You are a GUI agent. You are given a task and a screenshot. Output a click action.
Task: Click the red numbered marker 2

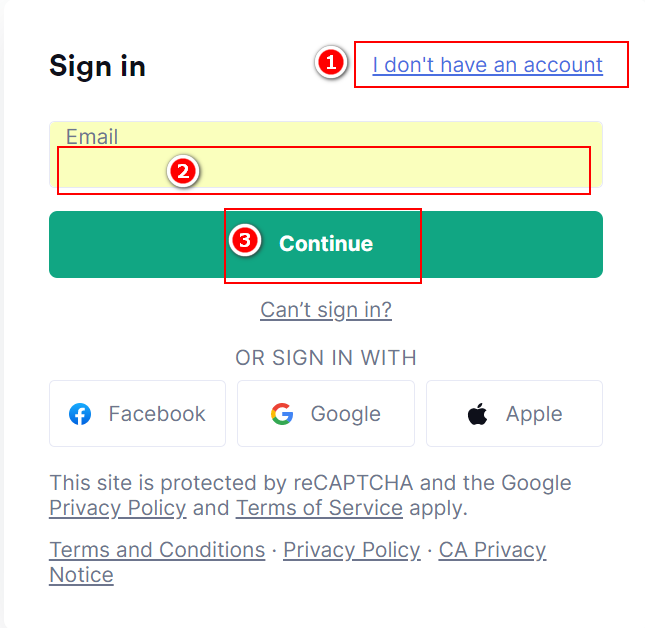click(182, 171)
